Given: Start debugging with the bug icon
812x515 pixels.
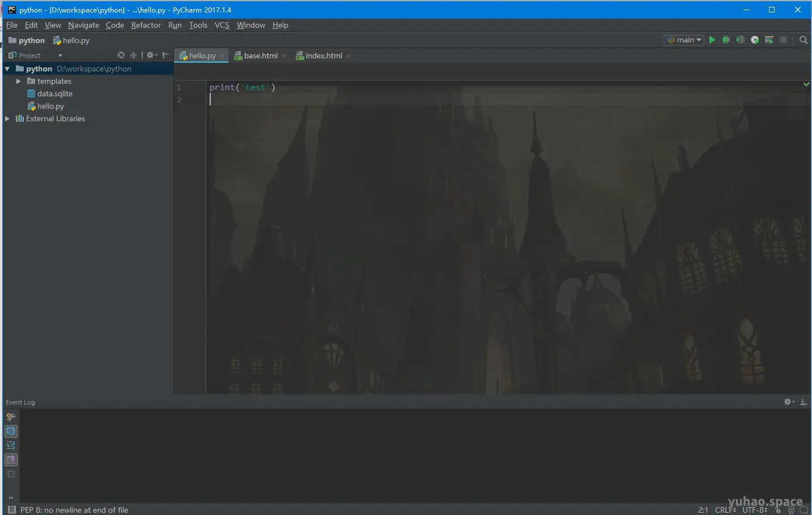Looking at the screenshot, I should click(726, 40).
